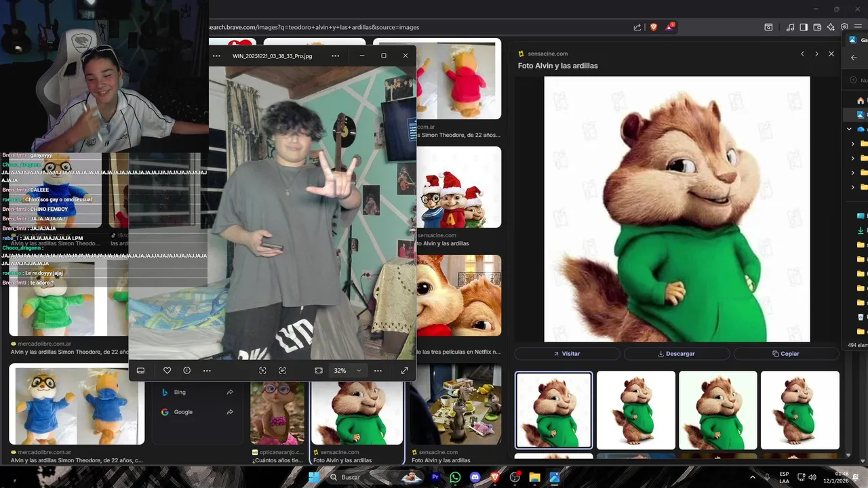Select the fourth related Theodore thumbnail

click(x=800, y=410)
